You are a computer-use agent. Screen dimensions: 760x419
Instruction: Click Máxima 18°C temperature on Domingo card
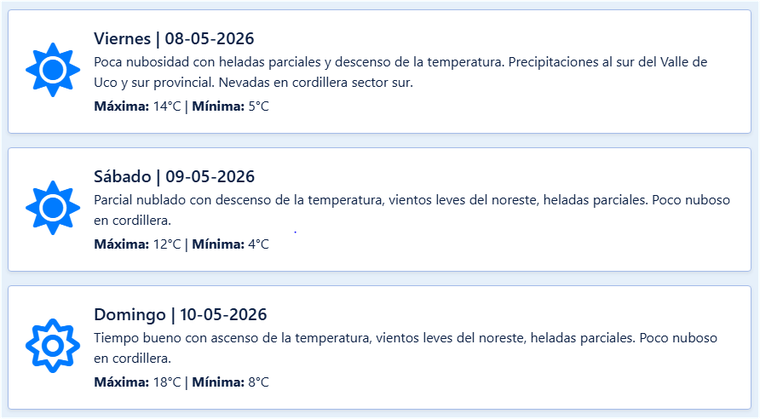point(137,382)
